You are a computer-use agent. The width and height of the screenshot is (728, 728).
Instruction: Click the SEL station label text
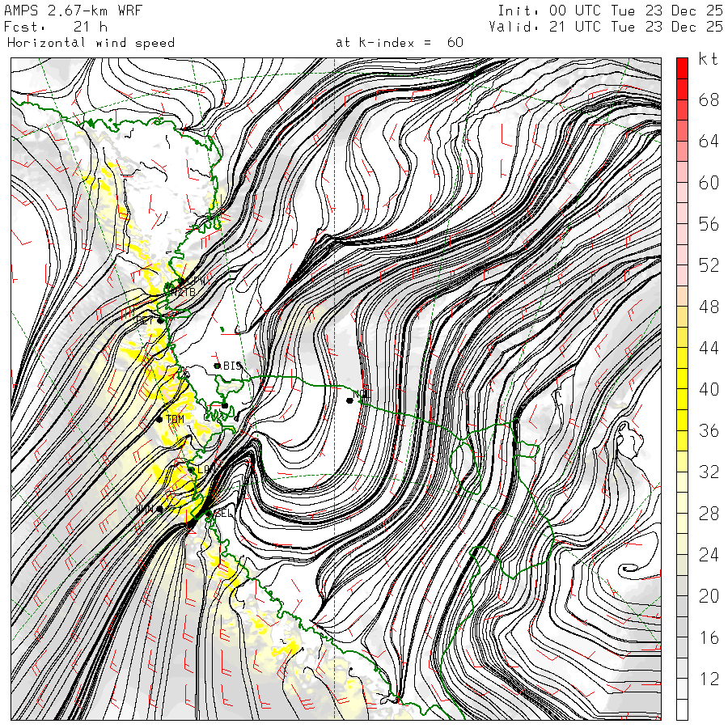[x=223, y=514]
